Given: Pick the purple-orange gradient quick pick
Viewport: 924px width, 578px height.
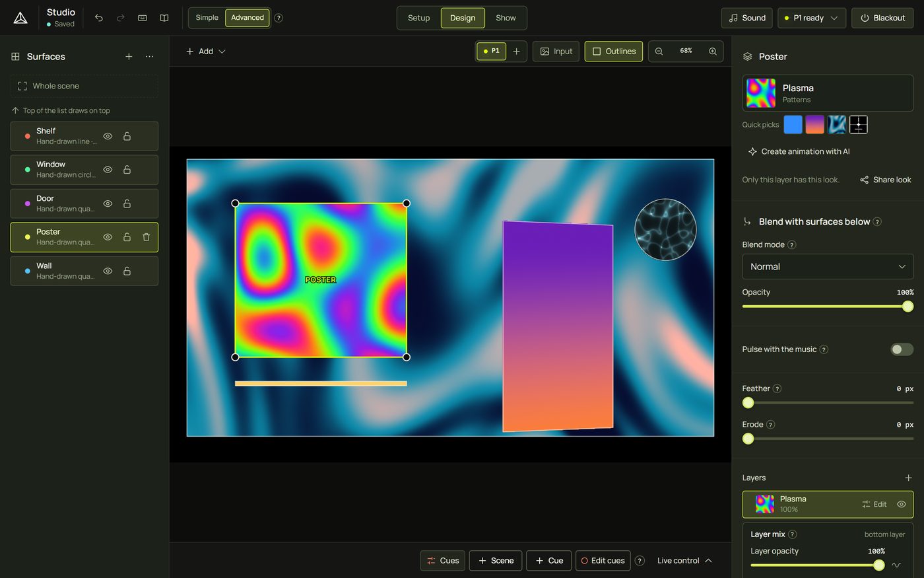Looking at the screenshot, I should [x=815, y=124].
